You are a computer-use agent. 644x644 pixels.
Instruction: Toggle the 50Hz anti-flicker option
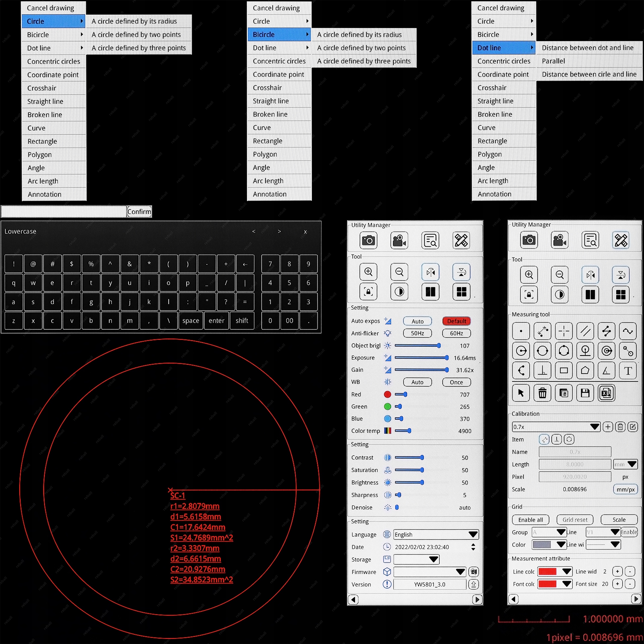pyautogui.click(x=417, y=333)
